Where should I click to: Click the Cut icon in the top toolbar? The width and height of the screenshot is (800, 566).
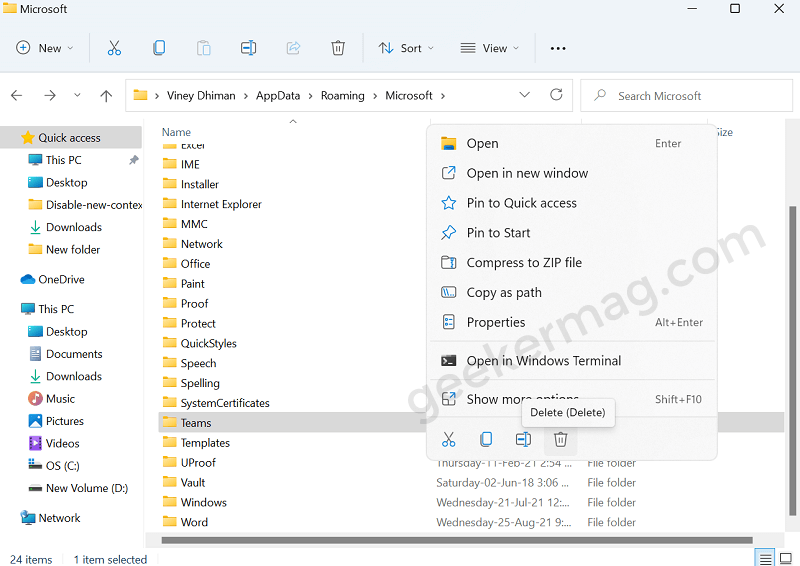114,48
